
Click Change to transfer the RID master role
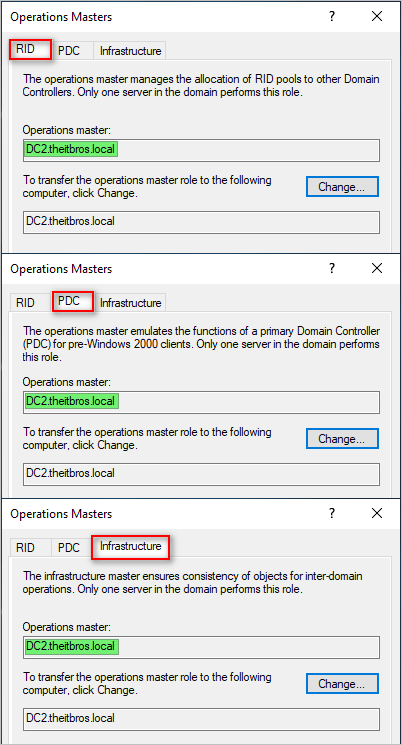342,187
